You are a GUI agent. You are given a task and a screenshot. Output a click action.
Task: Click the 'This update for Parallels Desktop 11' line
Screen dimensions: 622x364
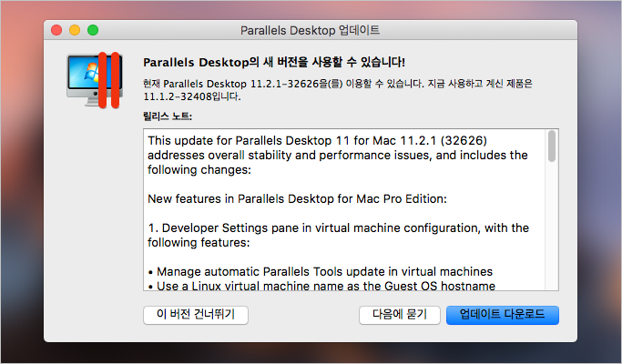(x=317, y=140)
